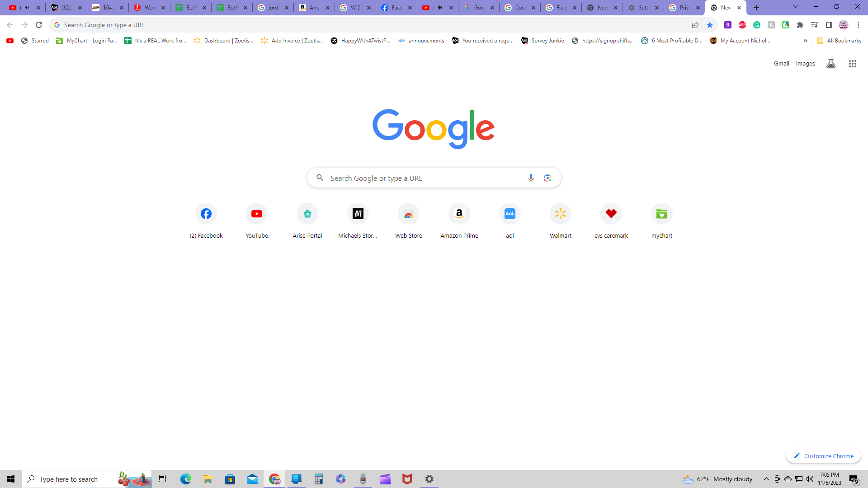Image resolution: width=868 pixels, height=488 pixels.
Task: Open the media controls icon
Action: pos(815,25)
